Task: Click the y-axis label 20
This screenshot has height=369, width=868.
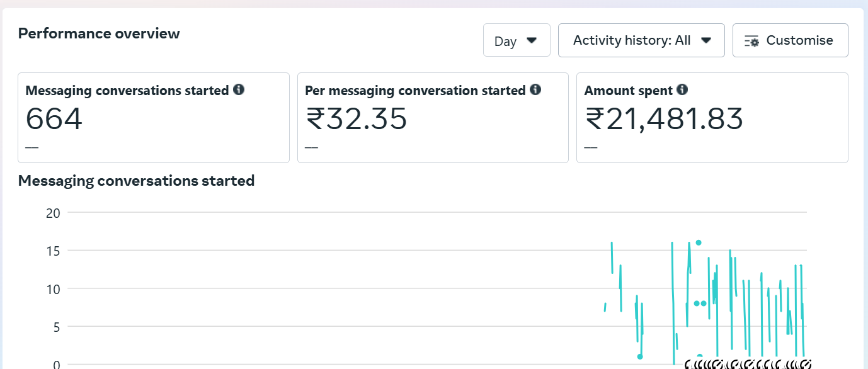Action: (x=53, y=213)
